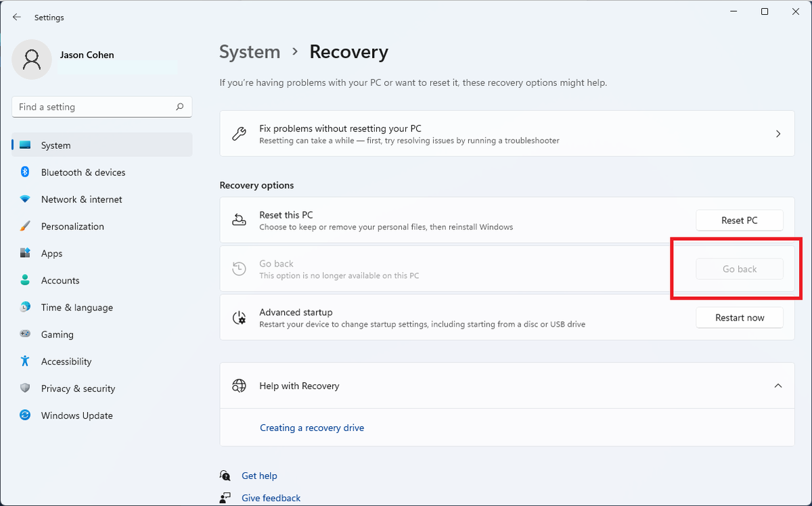
Task: Maximize the Settings window
Action: click(765, 11)
